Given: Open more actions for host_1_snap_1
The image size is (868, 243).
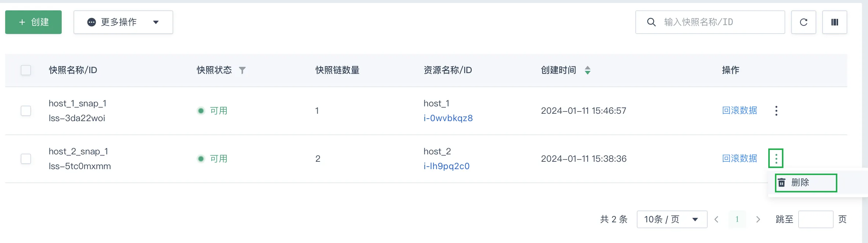Looking at the screenshot, I should coord(776,111).
